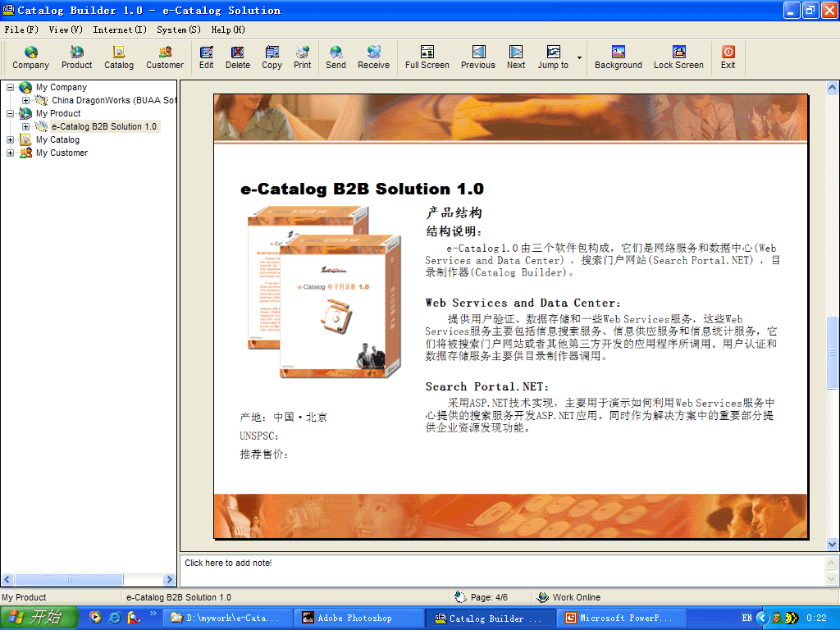Launch Windows Media Player from Quick Launch
Screen dimensions: 840x630
(x=95, y=618)
